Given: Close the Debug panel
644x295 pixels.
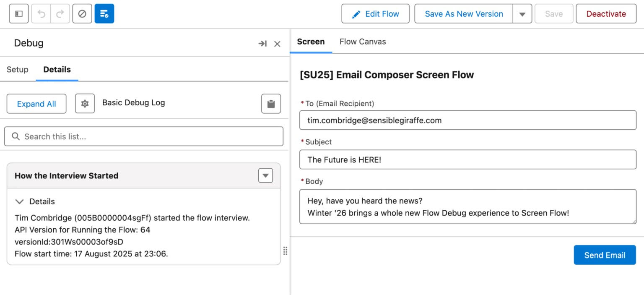Looking at the screenshot, I should pyautogui.click(x=277, y=44).
